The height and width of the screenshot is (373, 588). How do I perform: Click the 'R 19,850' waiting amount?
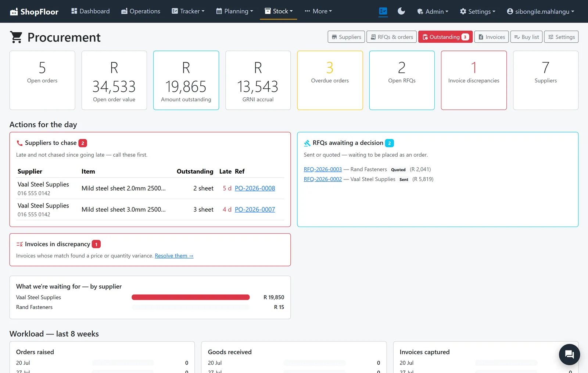[x=274, y=297]
